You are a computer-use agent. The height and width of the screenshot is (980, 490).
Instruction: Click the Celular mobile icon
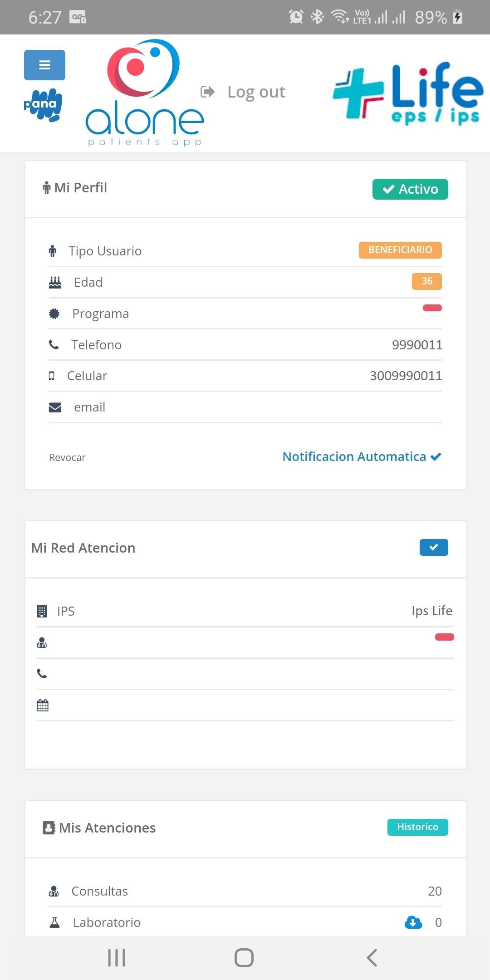(52, 376)
